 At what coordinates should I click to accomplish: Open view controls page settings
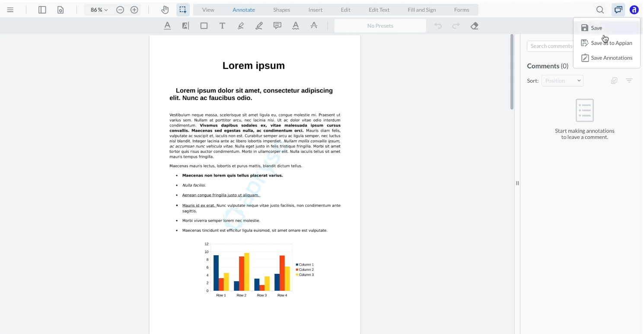point(61,10)
